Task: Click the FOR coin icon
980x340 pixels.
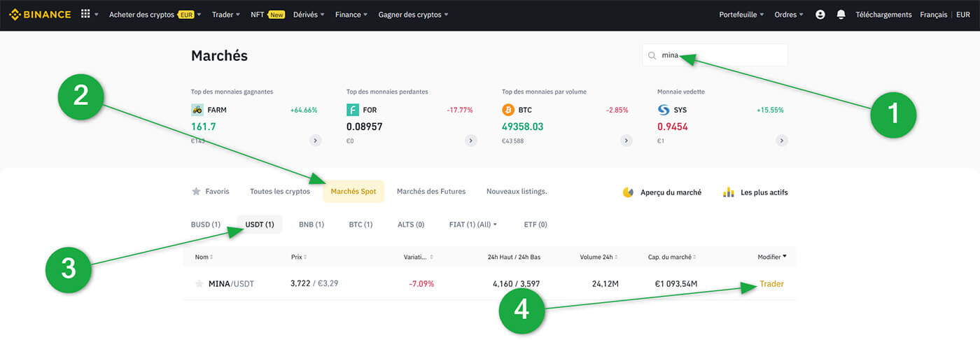Action: (x=353, y=110)
